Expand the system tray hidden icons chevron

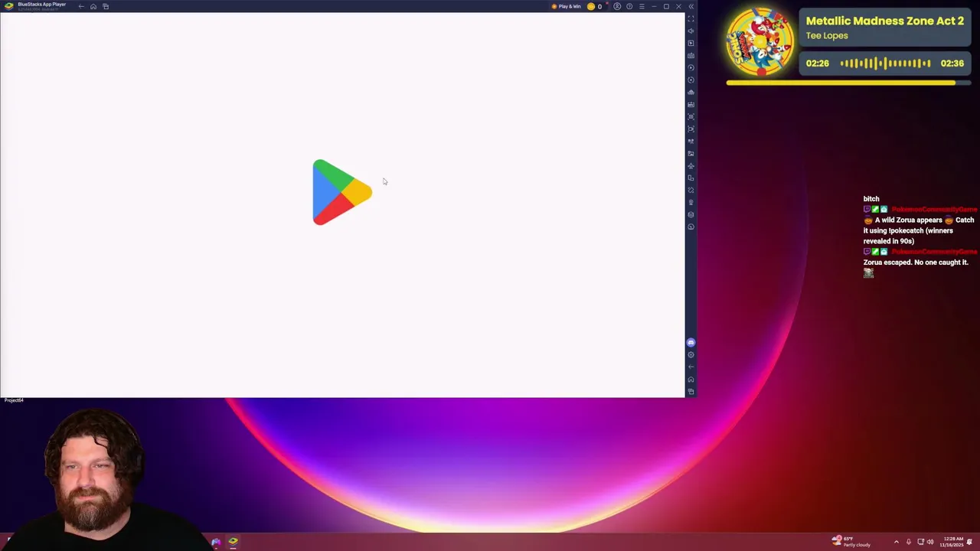click(x=897, y=542)
